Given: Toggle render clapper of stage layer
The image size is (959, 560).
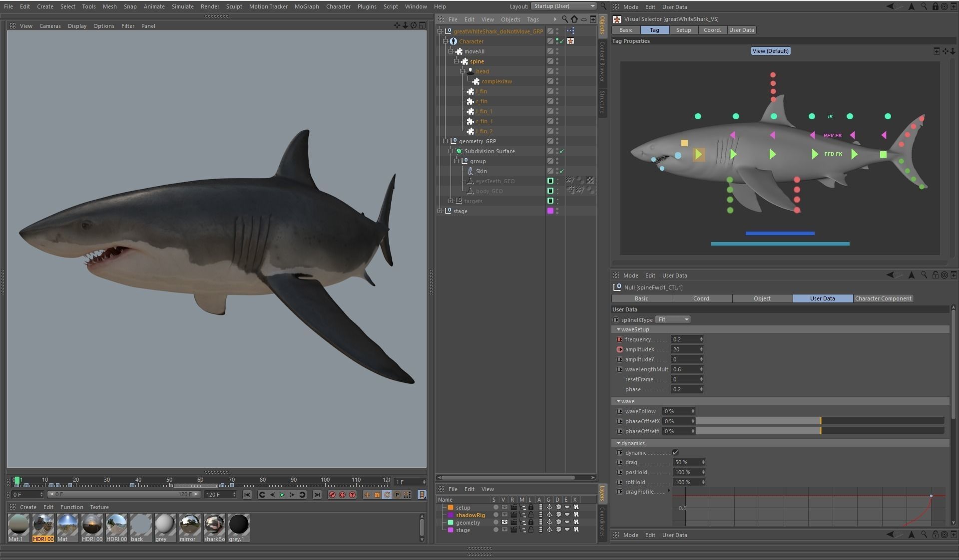Looking at the screenshot, I should point(513,530).
